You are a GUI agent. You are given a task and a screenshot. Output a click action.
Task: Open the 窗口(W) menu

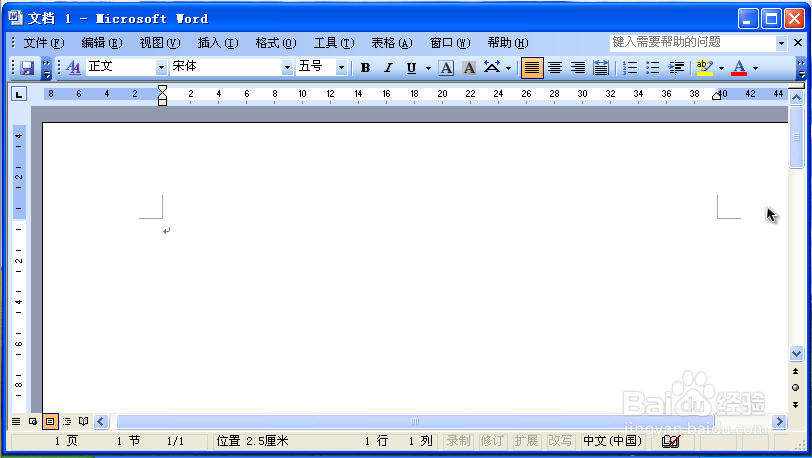(450, 42)
